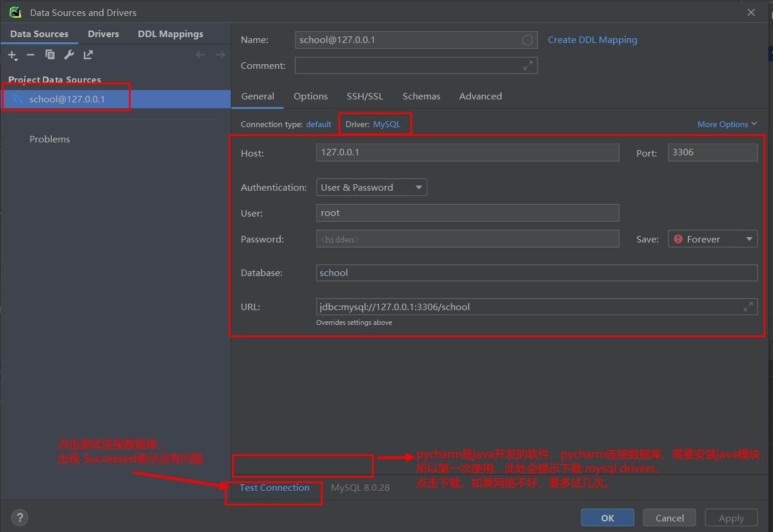Expand the More Options menu
773x532 pixels.
[727, 124]
